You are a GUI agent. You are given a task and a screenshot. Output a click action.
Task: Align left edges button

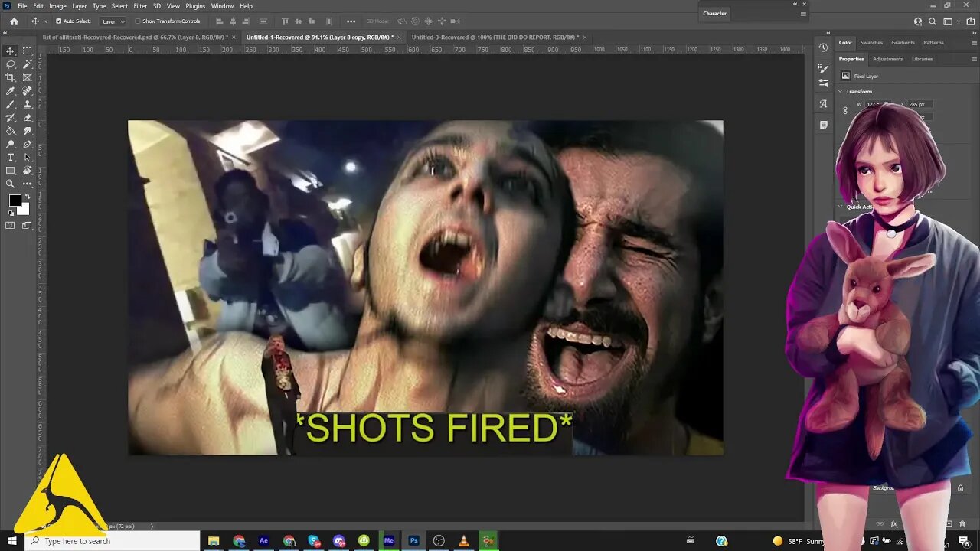tap(220, 21)
